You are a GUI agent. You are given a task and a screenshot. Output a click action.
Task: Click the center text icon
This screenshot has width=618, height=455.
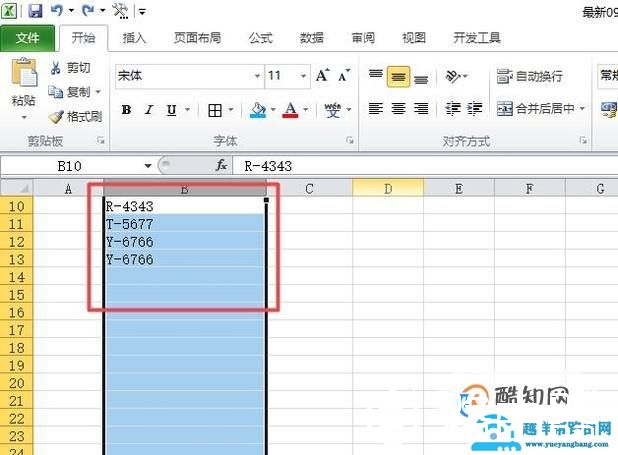tap(398, 108)
